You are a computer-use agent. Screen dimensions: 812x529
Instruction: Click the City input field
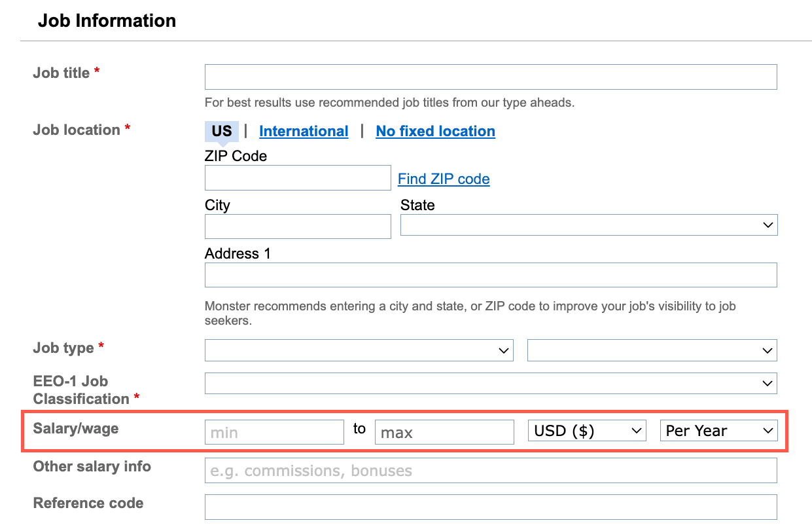point(298,227)
